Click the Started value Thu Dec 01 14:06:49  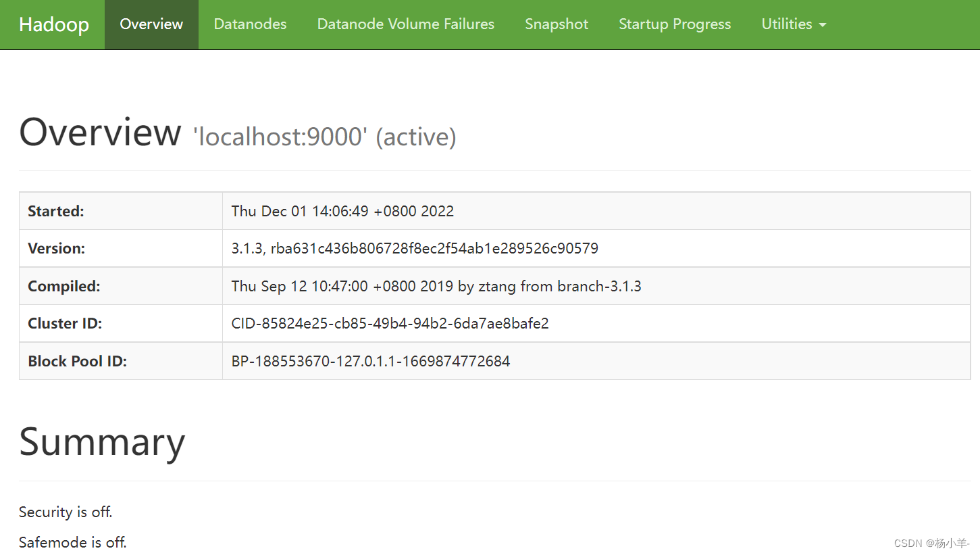(342, 211)
